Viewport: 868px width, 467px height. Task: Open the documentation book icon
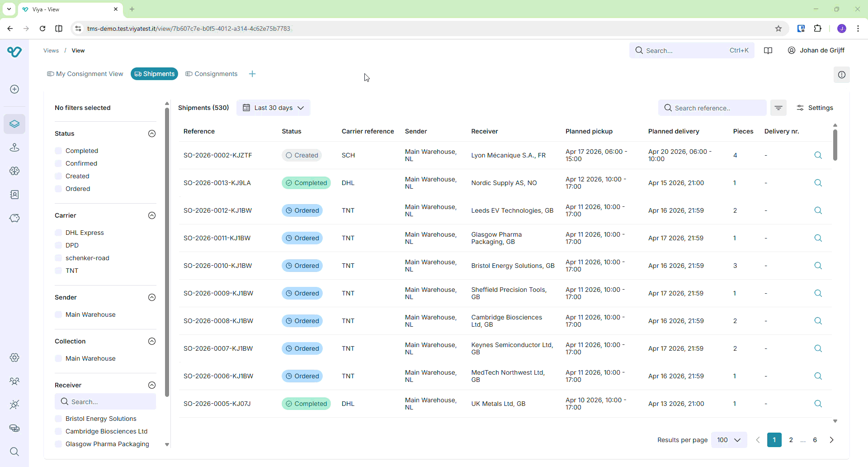(x=768, y=50)
